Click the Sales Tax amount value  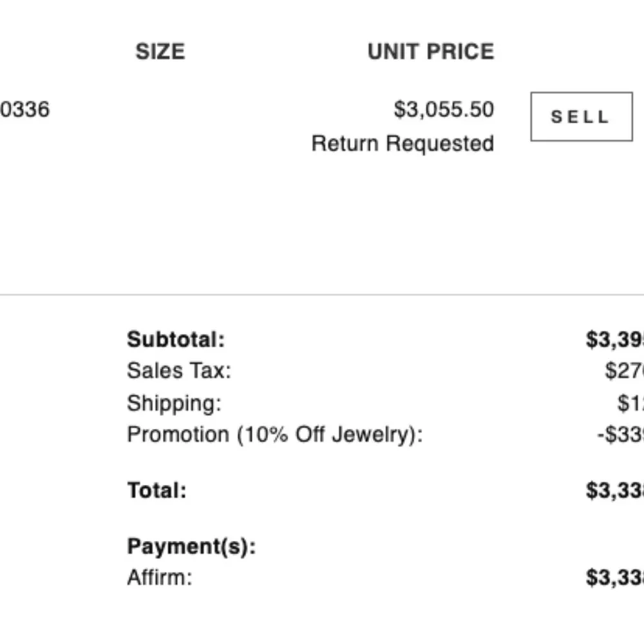624,370
